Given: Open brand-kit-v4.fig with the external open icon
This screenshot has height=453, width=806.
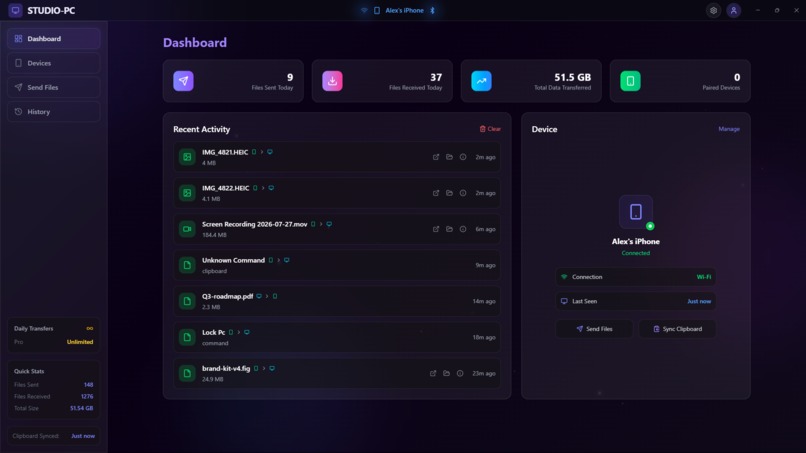Looking at the screenshot, I should (x=433, y=373).
